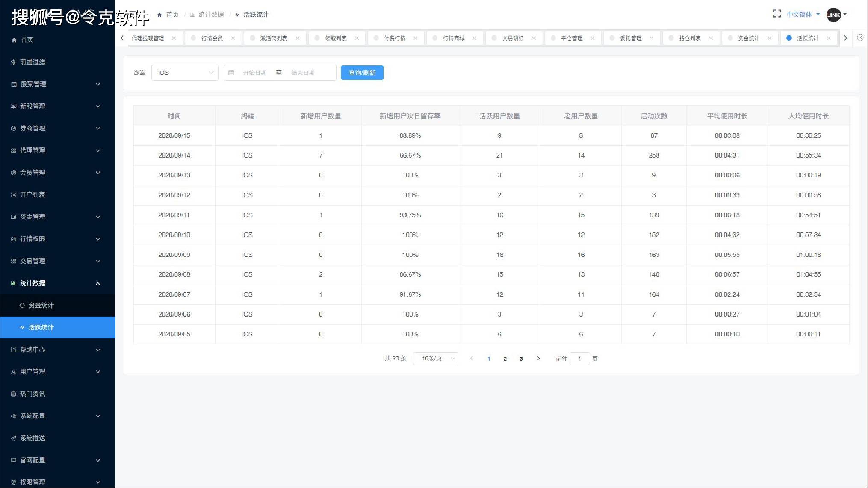
Task: Click the 88.89% retention cell
Action: [410, 135]
